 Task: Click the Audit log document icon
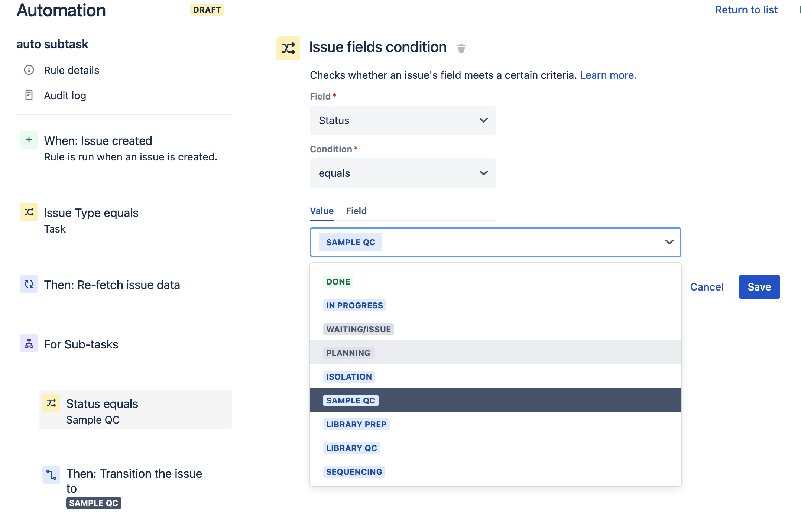coord(29,95)
